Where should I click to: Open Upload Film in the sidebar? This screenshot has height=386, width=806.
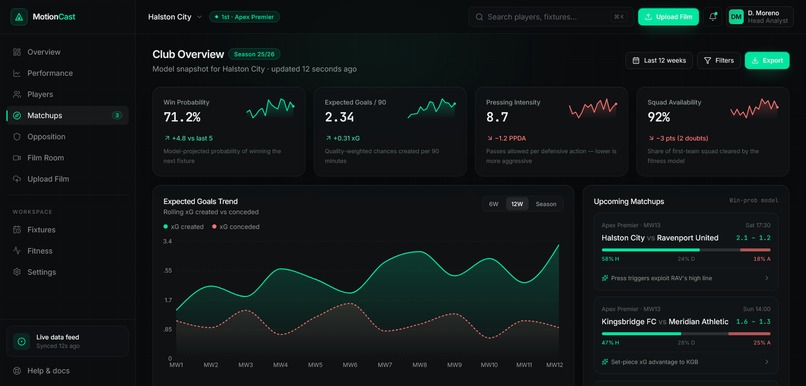67,179
